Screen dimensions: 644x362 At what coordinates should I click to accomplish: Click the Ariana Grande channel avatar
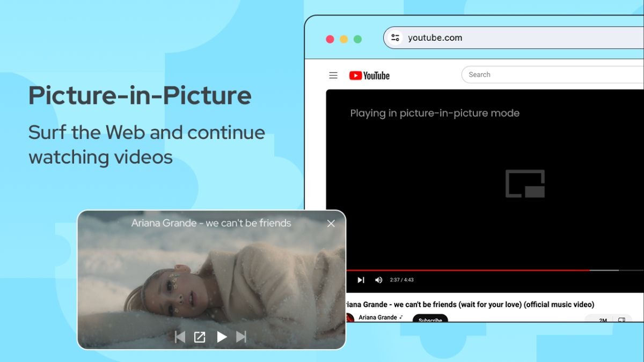click(349, 317)
